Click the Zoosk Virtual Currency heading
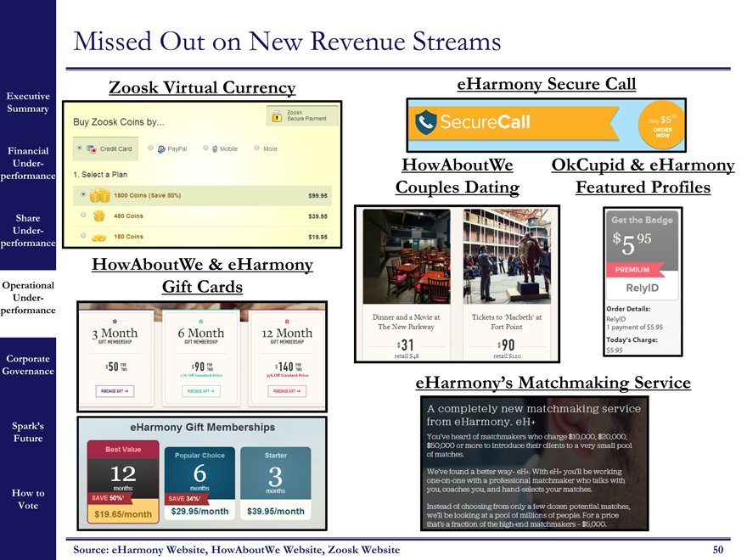Viewport: 747px width, 560px height. 202,87
